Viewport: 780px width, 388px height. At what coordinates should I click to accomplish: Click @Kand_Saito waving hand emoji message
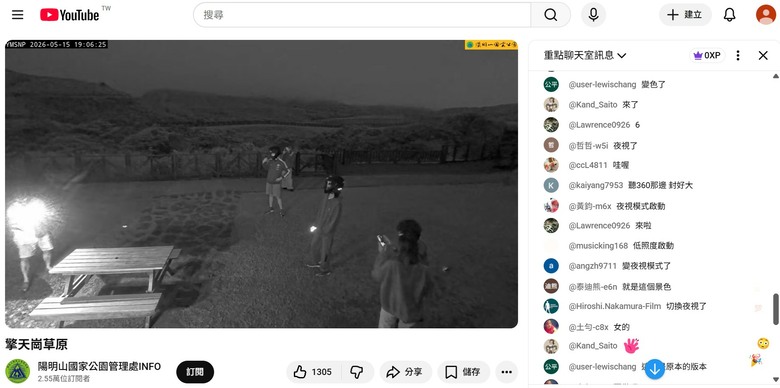(x=631, y=346)
